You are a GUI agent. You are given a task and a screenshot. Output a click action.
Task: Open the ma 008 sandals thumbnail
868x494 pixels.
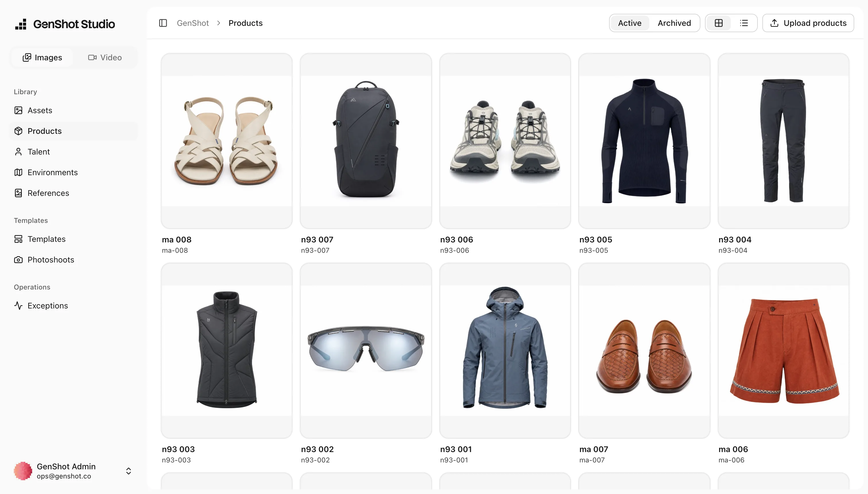tap(226, 141)
